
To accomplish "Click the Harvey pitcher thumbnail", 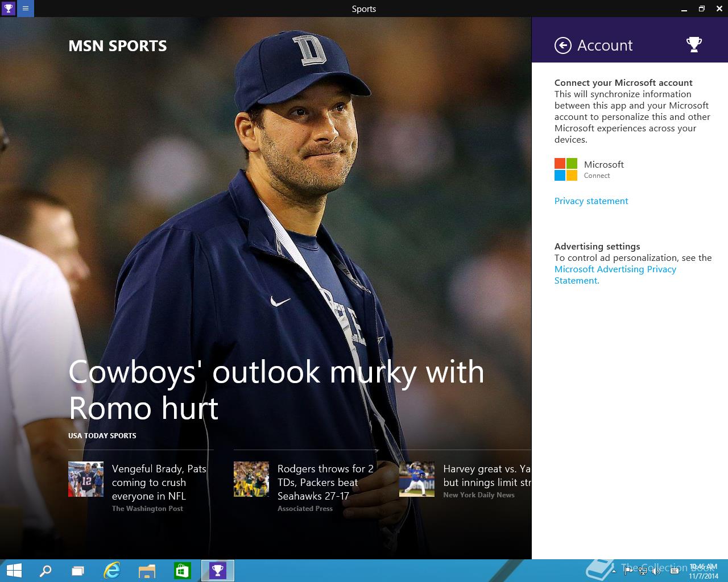I will click(417, 479).
